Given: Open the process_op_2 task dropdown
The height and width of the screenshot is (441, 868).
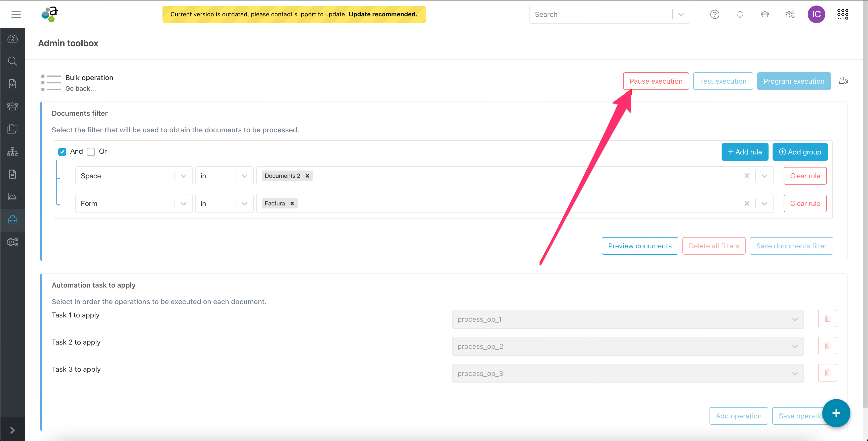Looking at the screenshot, I should (x=795, y=347).
